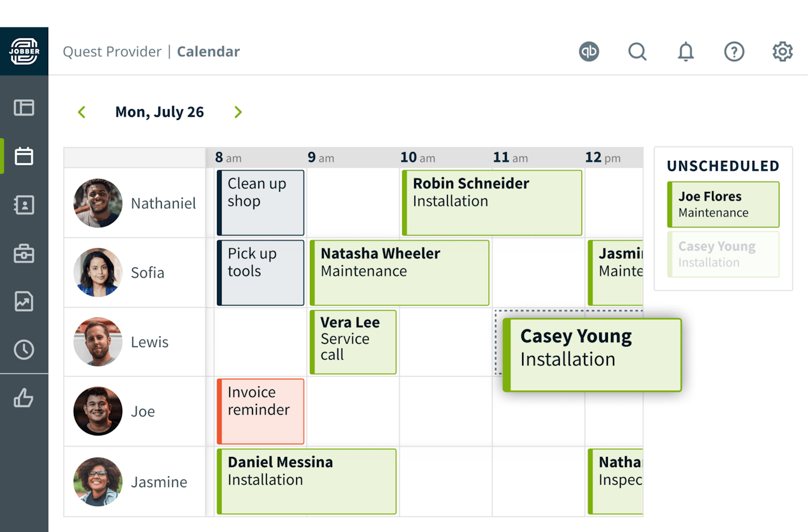Viewport: 808px width, 532px height.
Task: Open the Reports chart sidebar icon
Action: point(24,302)
